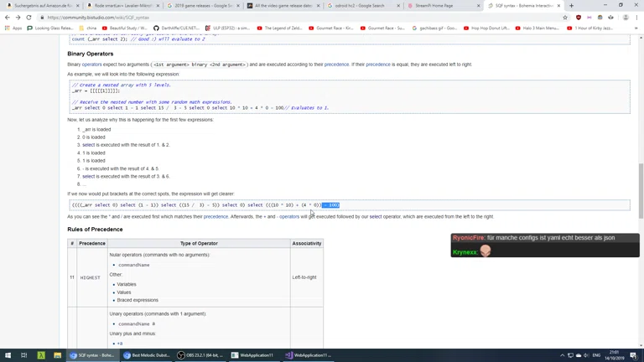Click the Windows Start button
This screenshot has height=362, width=644.
8,355
